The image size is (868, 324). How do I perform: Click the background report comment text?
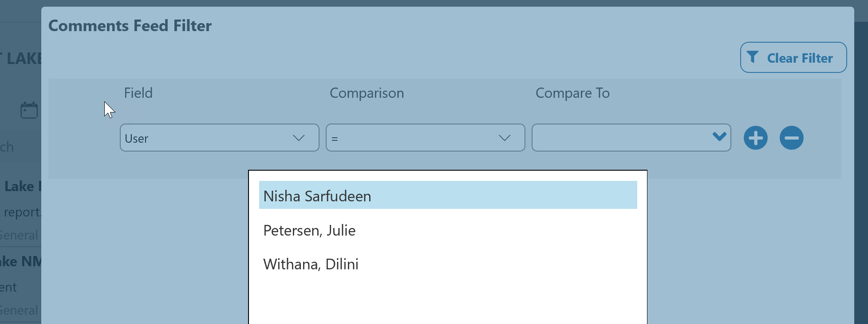click(22, 212)
